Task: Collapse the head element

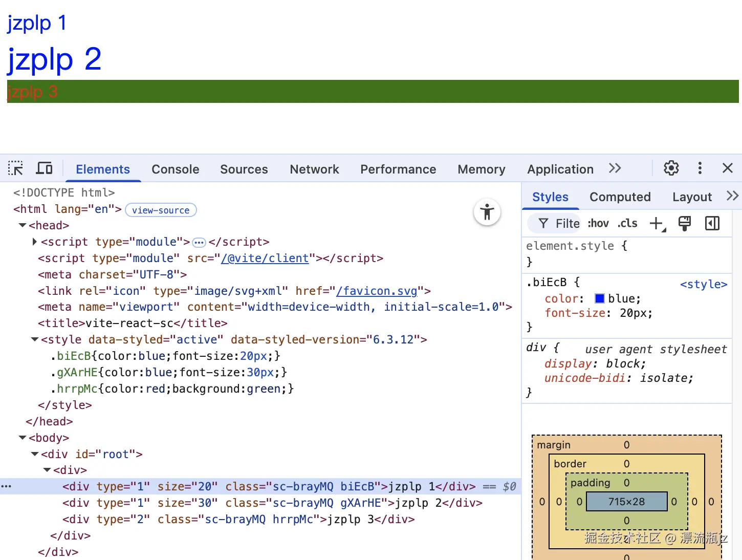Action: [22, 225]
